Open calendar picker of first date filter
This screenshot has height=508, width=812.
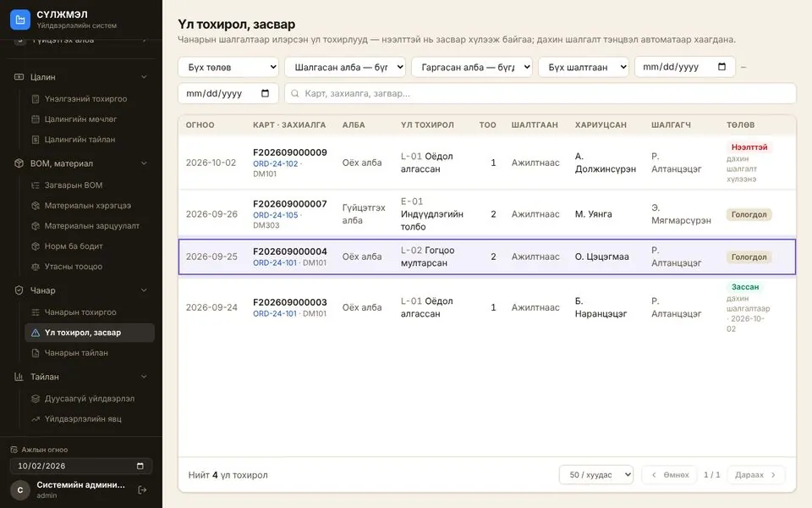click(x=721, y=67)
